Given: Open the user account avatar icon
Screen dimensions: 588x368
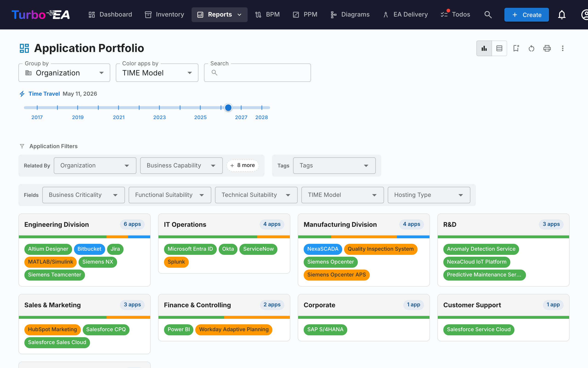Looking at the screenshot, I should (x=585, y=14).
